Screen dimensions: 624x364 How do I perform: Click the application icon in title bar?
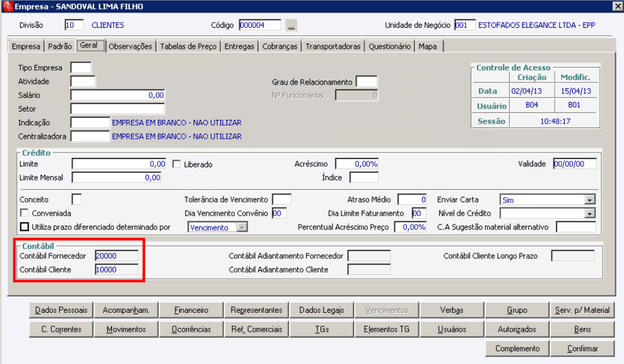pos(8,6)
